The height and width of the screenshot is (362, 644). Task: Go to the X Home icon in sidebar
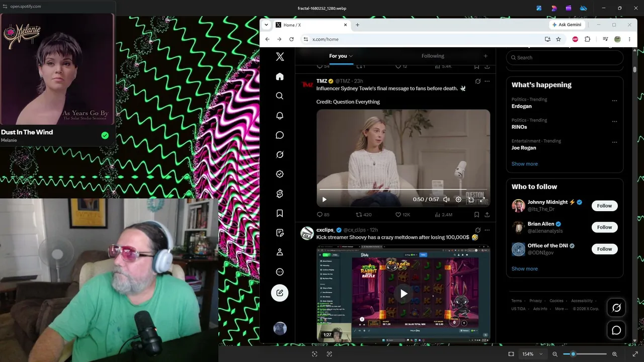click(x=280, y=76)
